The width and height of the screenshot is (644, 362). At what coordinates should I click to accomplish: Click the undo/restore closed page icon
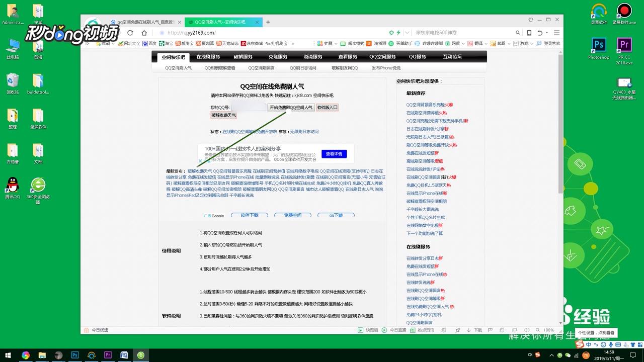click(540, 33)
